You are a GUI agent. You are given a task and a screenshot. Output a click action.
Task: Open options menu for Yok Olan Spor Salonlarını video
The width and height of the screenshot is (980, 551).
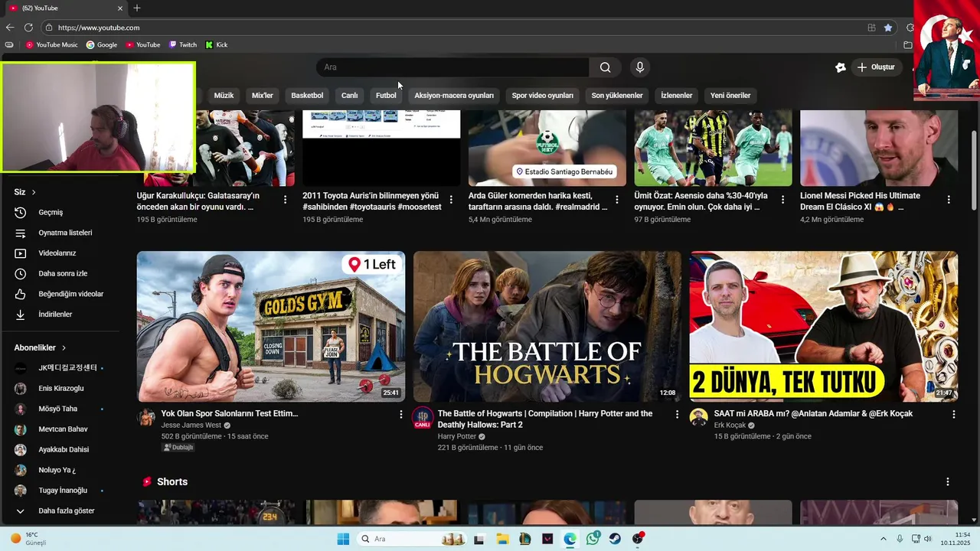[400, 414]
